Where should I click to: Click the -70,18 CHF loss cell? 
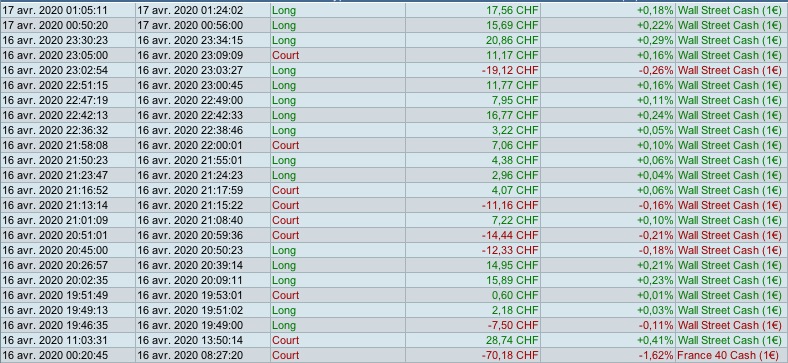click(x=510, y=355)
